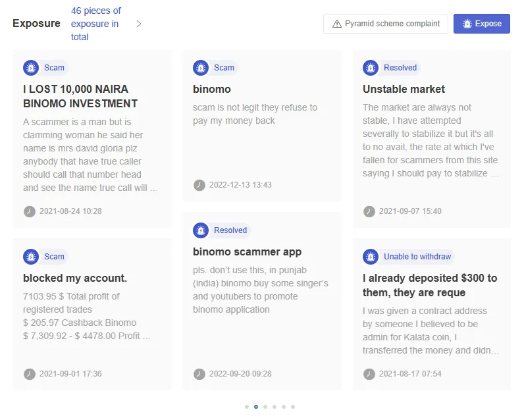The height and width of the screenshot is (420, 524).
Task: Click Resolved tag on 'binomo scammer app' card
Action: tap(230, 230)
